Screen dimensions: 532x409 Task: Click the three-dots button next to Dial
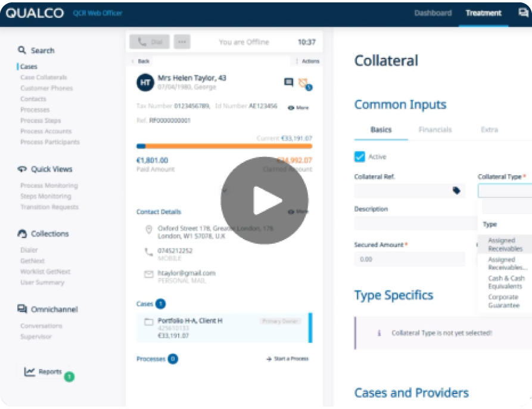[x=182, y=42]
